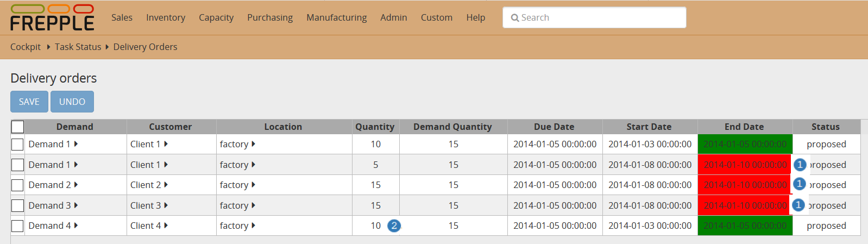The image size is (868, 244).
Task: Check the Client 1 row with quantity 10
Action: pos(17,145)
